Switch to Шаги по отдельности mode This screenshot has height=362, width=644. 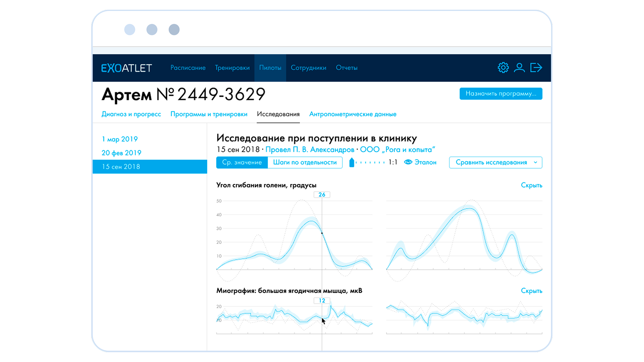(305, 162)
